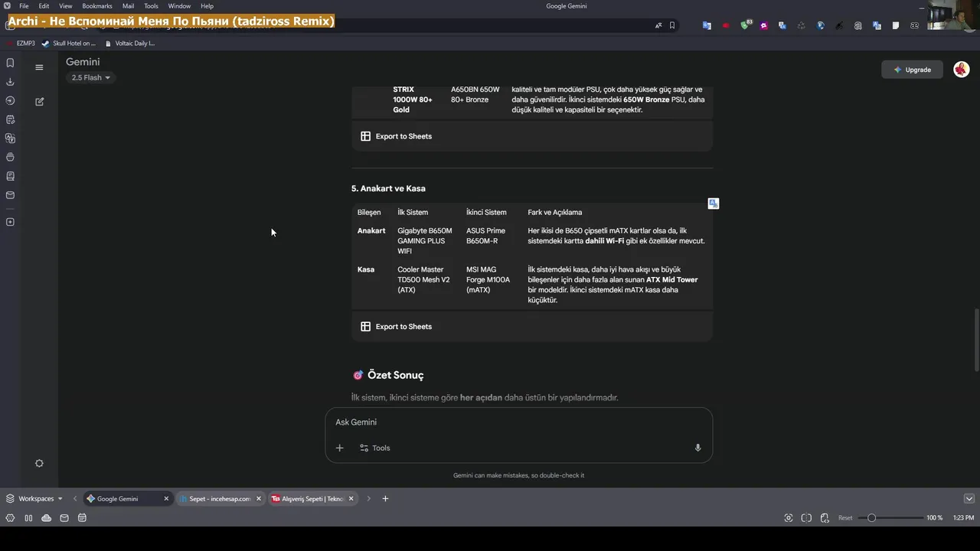
Task: Start a new chat with pencil icon
Action: [x=39, y=101]
